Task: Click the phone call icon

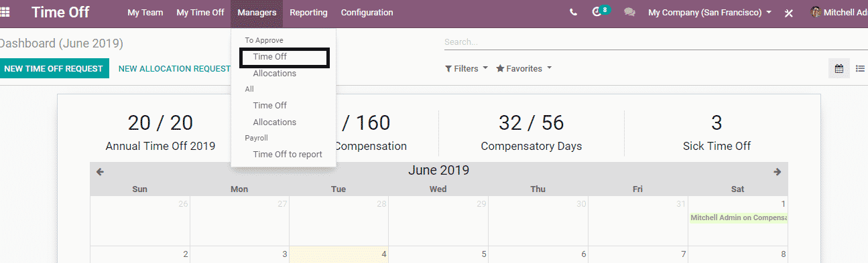Action: [x=573, y=12]
